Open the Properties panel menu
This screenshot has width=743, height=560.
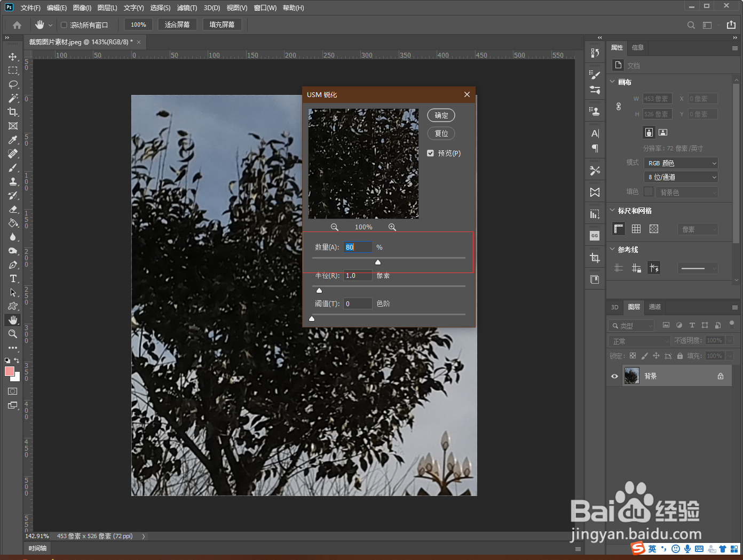[x=735, y=48]
